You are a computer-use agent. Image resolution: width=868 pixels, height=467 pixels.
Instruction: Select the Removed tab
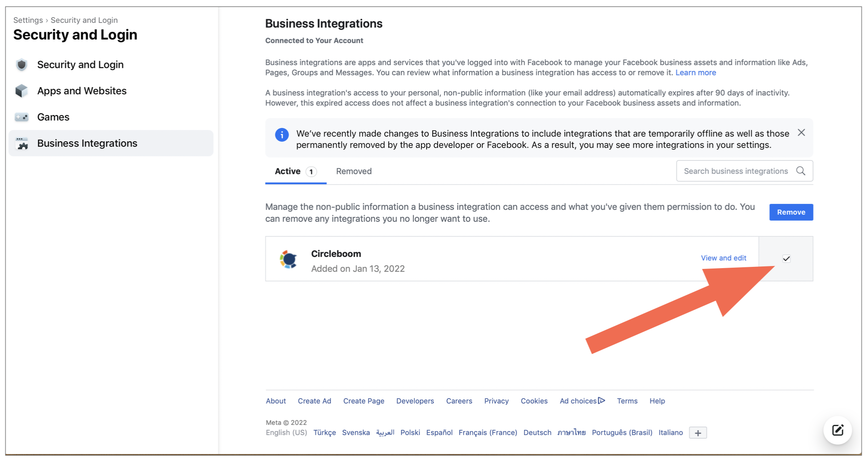pyautogui.click(x=354, y=171)
